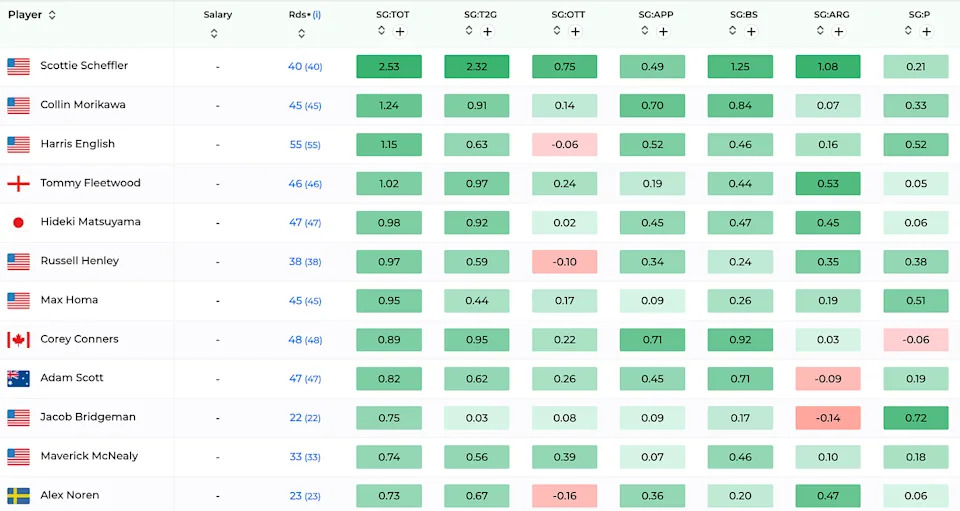Screen dimensions: 960x511
Task: Click the plus icon under SG:TOT
Action: point(400,32)
